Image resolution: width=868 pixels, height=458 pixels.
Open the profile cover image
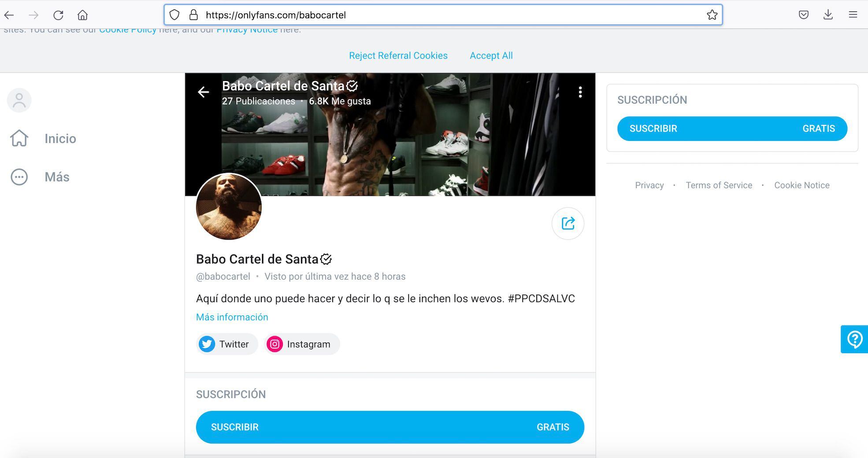click(x=390, y=134)
